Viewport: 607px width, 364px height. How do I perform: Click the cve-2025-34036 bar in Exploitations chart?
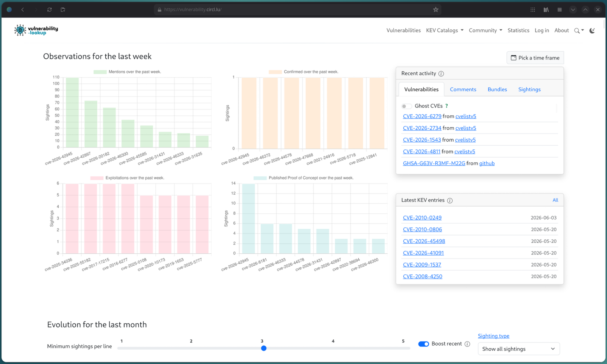72,219
